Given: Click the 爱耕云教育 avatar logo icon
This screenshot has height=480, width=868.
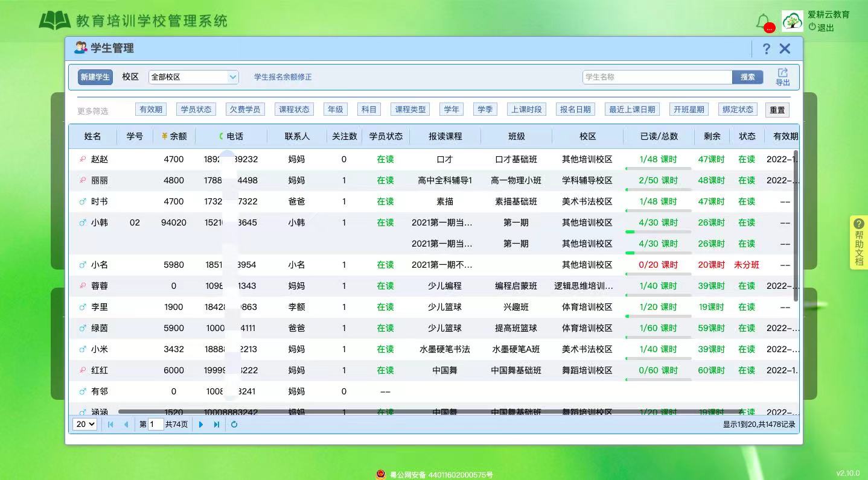Looking at the screenshot, I should click(793, 20).
